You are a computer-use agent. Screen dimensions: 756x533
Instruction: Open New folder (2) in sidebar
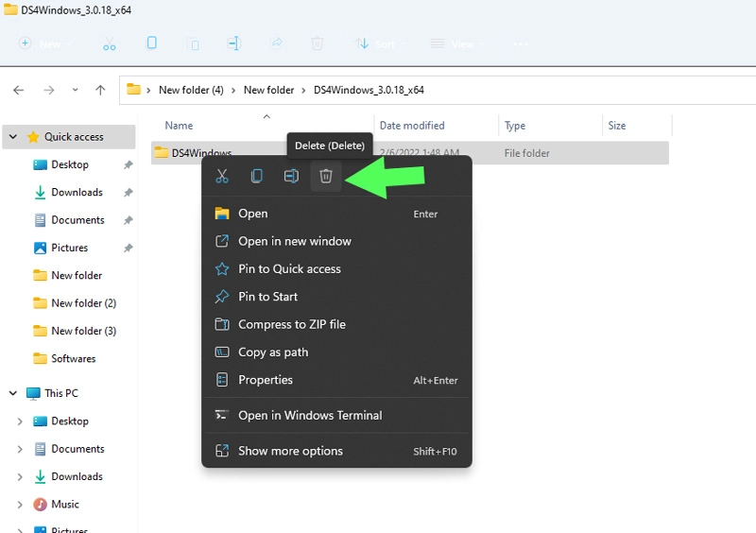[84, 303]
